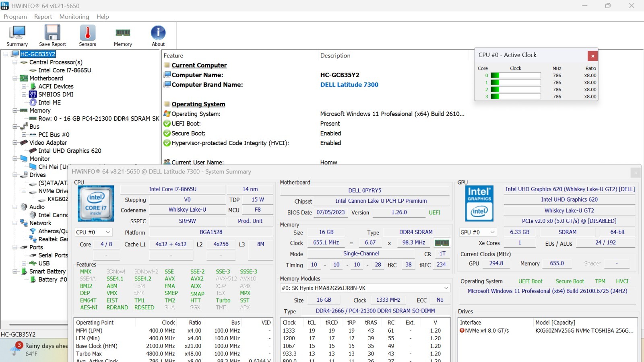644x362 pixels.
Task: Click the DELL Latitude 7300 link
Action: 349,84
